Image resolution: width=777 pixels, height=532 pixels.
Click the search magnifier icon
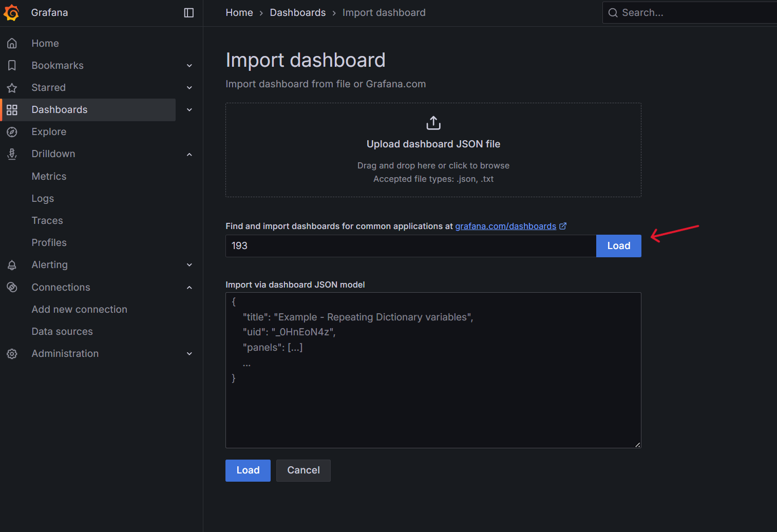tap(613, 13)
